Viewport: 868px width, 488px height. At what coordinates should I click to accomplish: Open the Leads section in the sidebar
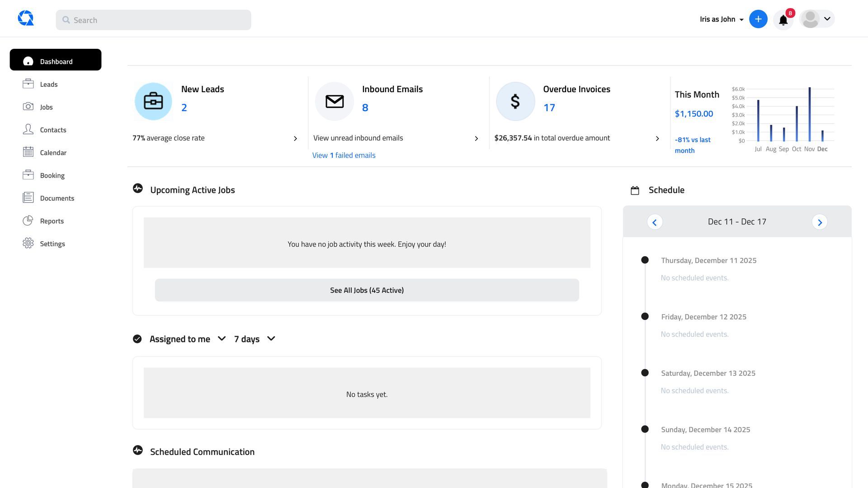[x=48, y=84]
